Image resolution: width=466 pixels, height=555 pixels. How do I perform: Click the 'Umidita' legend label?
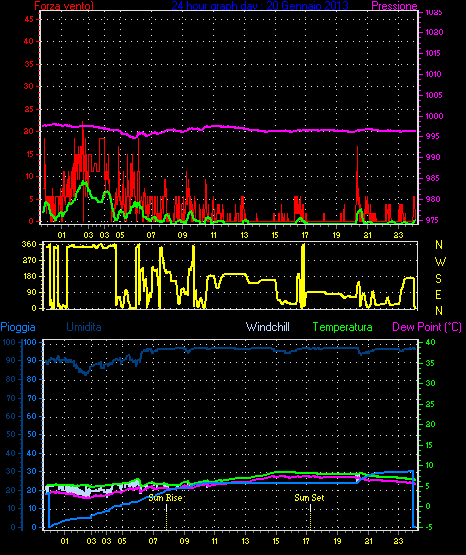click(x=84, y=327)
